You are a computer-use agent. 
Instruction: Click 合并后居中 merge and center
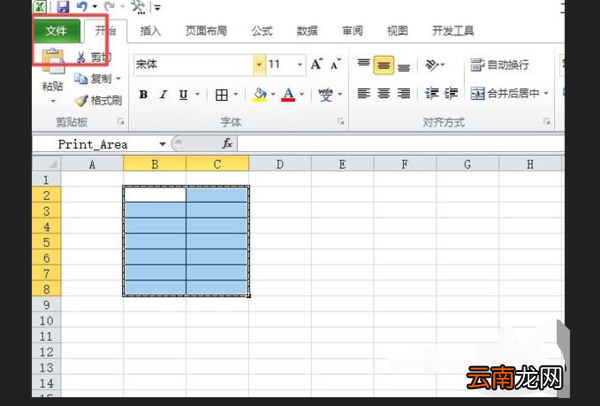(x=505, y=93)
